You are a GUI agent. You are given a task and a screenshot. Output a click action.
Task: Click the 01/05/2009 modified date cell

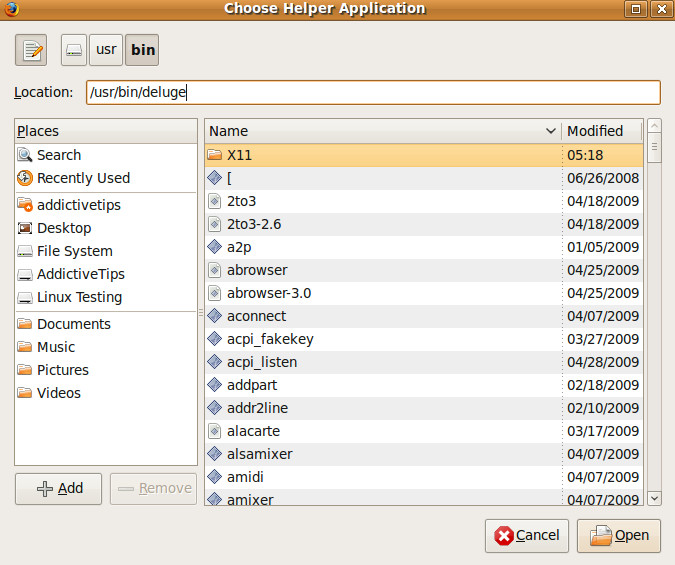[x=603, y=247]
